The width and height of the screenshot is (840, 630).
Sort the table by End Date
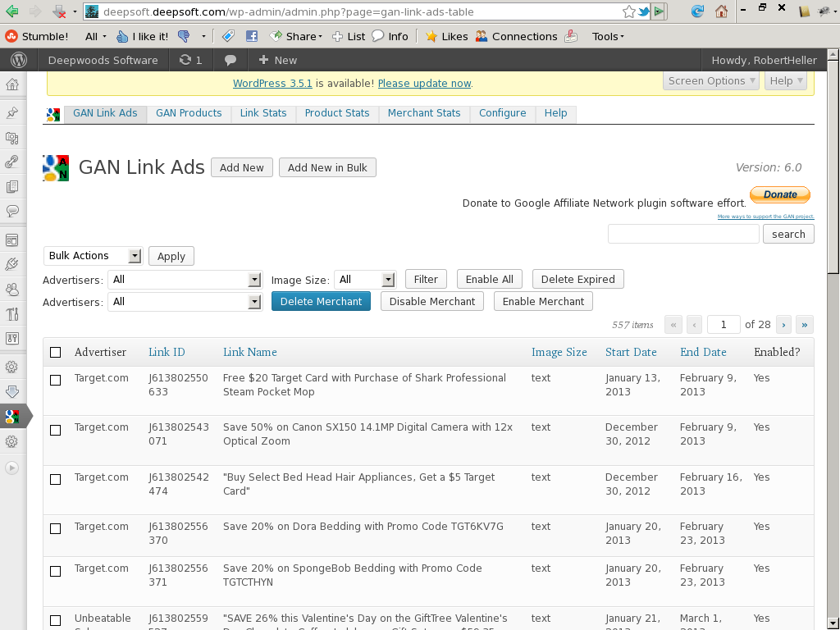(703, 352)
